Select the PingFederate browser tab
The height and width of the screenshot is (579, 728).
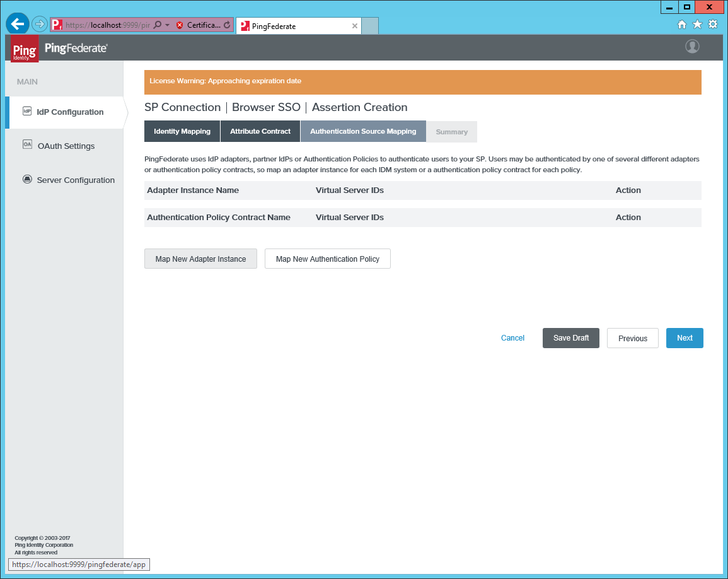[298, 26]
